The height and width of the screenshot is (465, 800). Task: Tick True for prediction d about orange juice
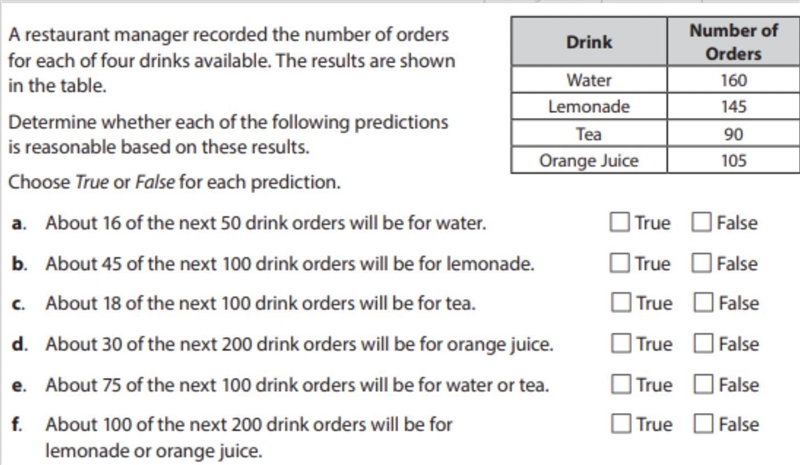tap(621, 343)
